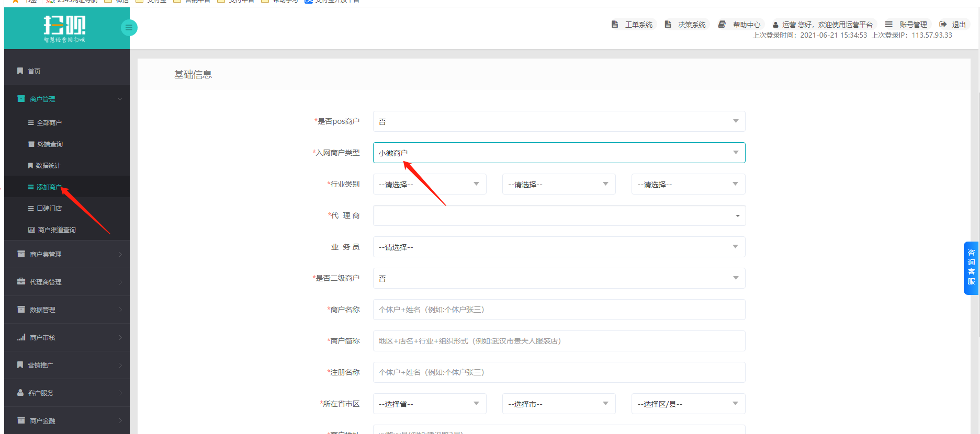980x434 pixels.
Task: Open the 入网商户类型 dropdown
Action: (559, 153)
